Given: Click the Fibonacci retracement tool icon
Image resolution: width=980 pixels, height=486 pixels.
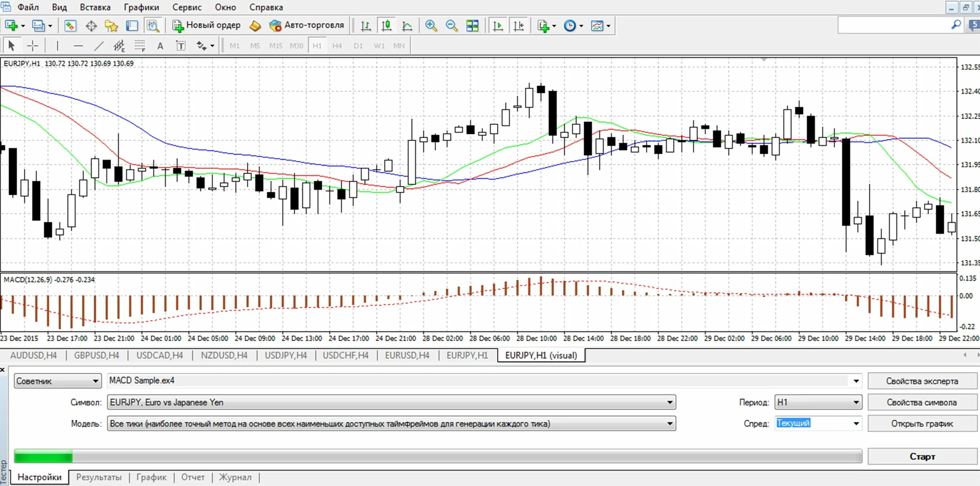Looking at the screenshot, I should point(140,46).
